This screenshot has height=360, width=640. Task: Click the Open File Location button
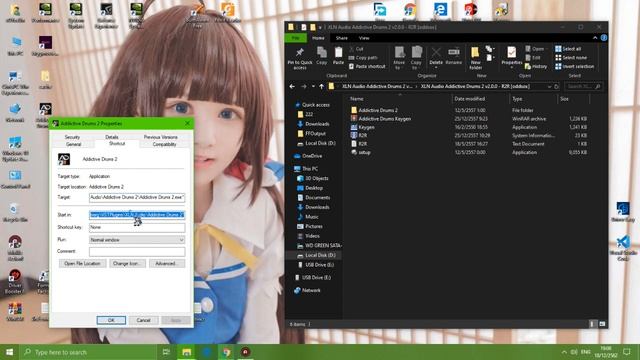(x=82, y=264)
